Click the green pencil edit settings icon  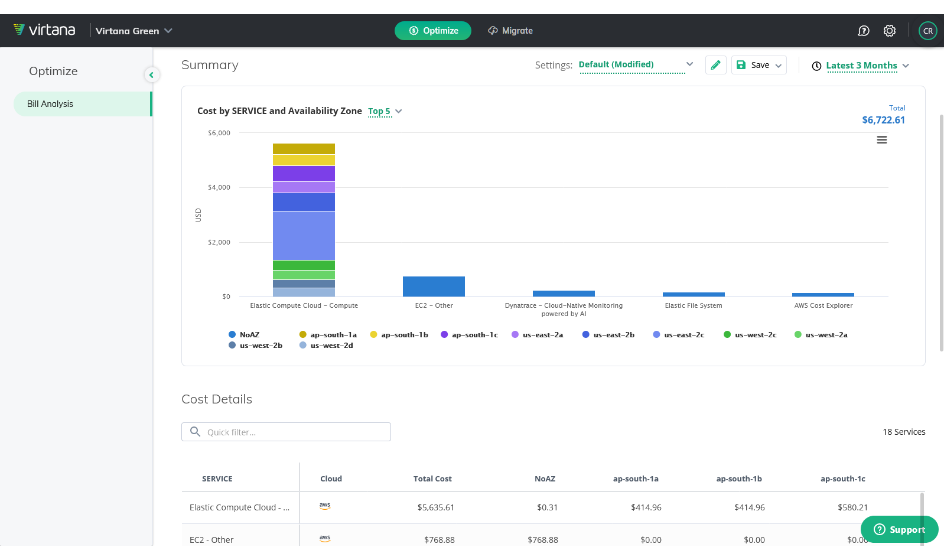(715, 65)
